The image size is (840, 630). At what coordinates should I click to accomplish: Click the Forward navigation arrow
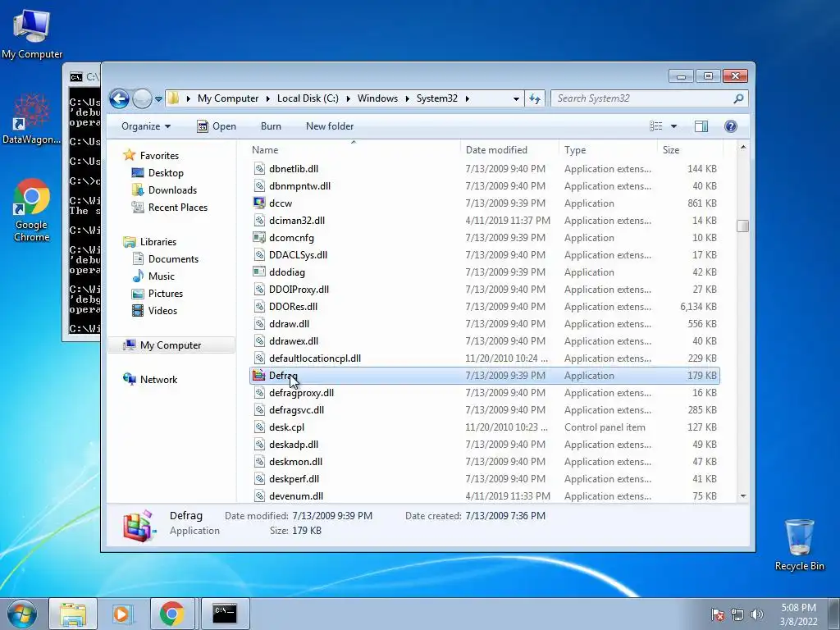click(x=142, y=98)
